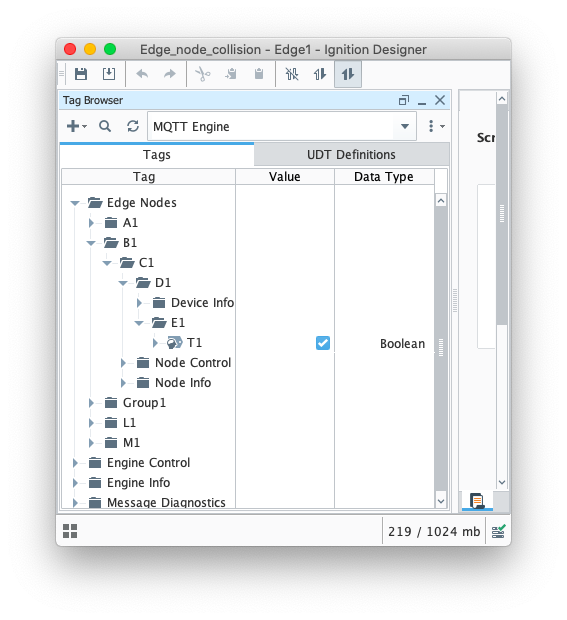Screen dimensions: 567x620
Task: Click the Data Type column header
Action: [x=384, y=177]
